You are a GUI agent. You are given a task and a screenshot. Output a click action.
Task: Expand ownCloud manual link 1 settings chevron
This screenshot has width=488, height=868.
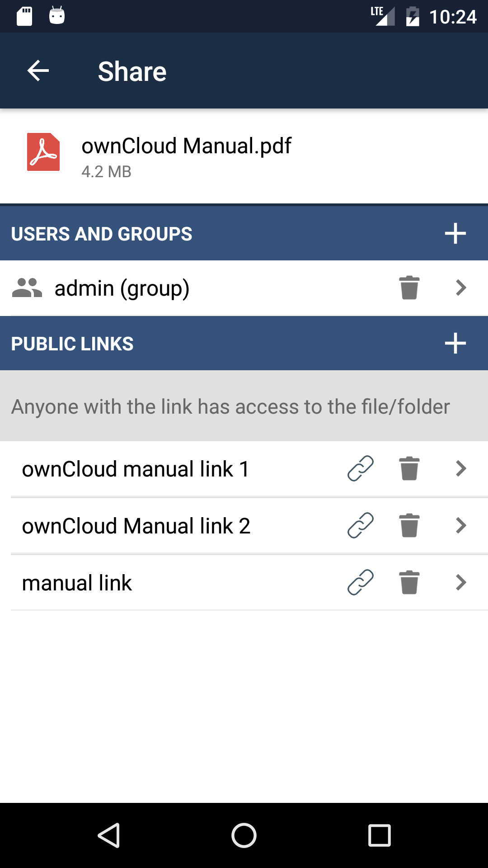coord(461,468)
